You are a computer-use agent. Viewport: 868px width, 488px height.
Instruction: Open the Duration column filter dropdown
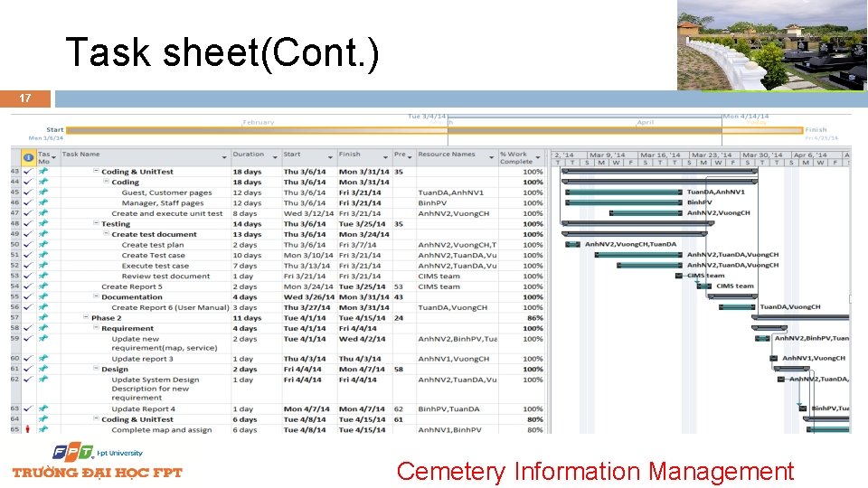click(275, 157)
